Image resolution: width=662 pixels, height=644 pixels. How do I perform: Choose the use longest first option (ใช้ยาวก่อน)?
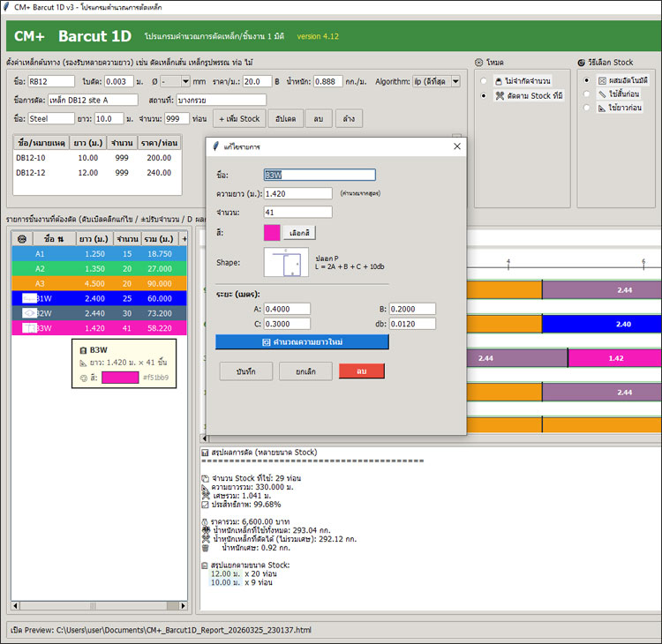click(x=587, y=108)
